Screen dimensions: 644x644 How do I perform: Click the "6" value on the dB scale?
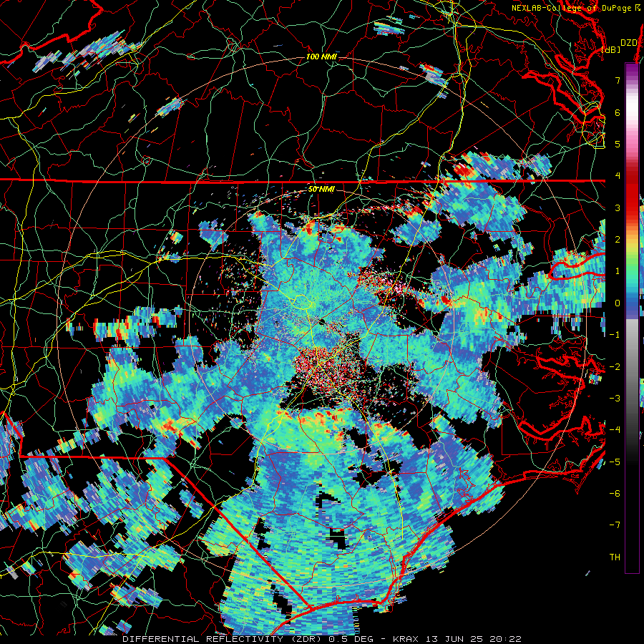click(x=618, y=112)
